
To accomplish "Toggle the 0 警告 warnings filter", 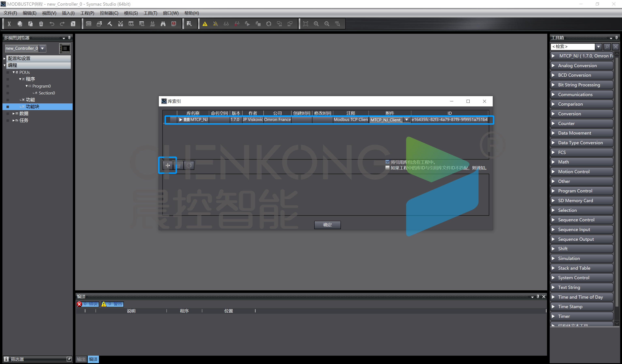I will tap(112, 304).
